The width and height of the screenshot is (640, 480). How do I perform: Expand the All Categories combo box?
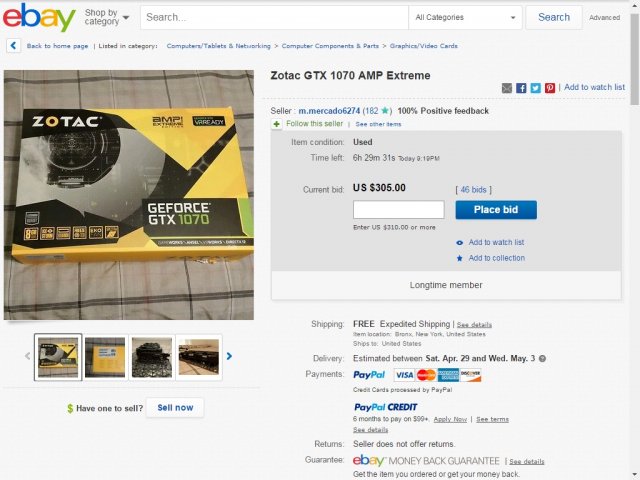click(465, 18)
